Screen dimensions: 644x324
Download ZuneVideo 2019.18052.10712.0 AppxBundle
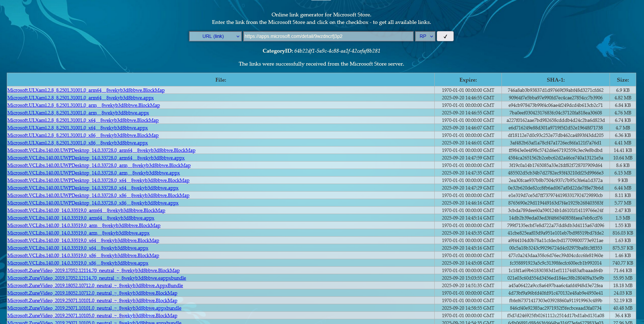95,285
